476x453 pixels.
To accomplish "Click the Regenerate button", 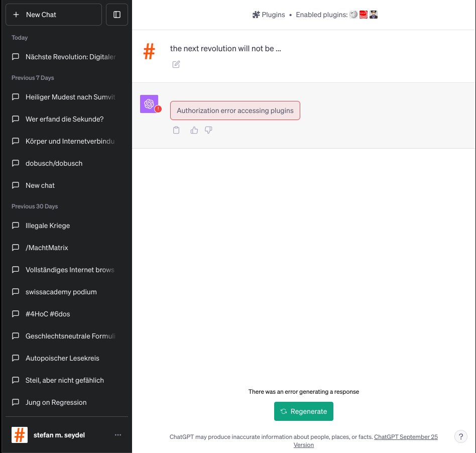I will 304,411.
